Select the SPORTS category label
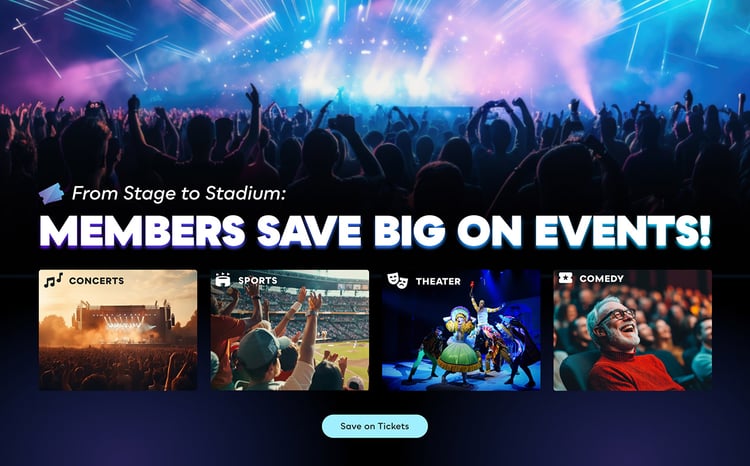 (x=257, y=280)
